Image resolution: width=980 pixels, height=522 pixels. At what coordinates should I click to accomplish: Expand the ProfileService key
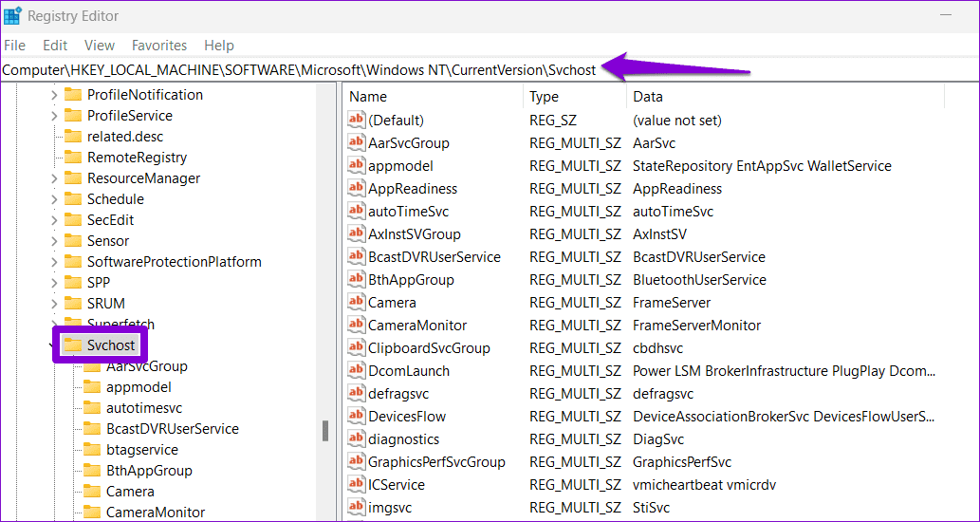point(54,116)
